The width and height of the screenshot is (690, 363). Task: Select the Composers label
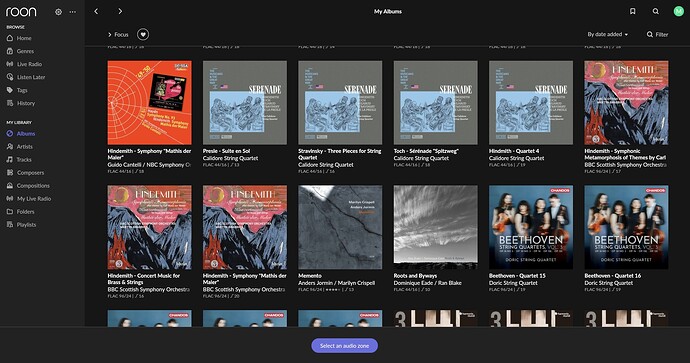(30, 172)
